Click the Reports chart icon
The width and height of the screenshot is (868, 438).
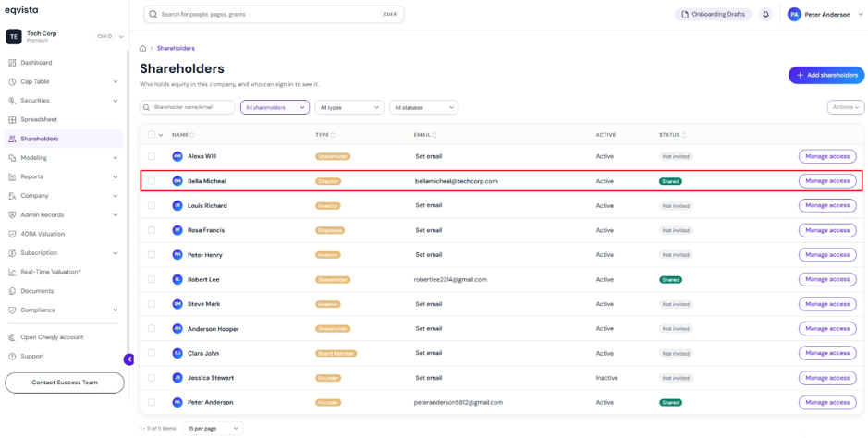click(12, 177)
